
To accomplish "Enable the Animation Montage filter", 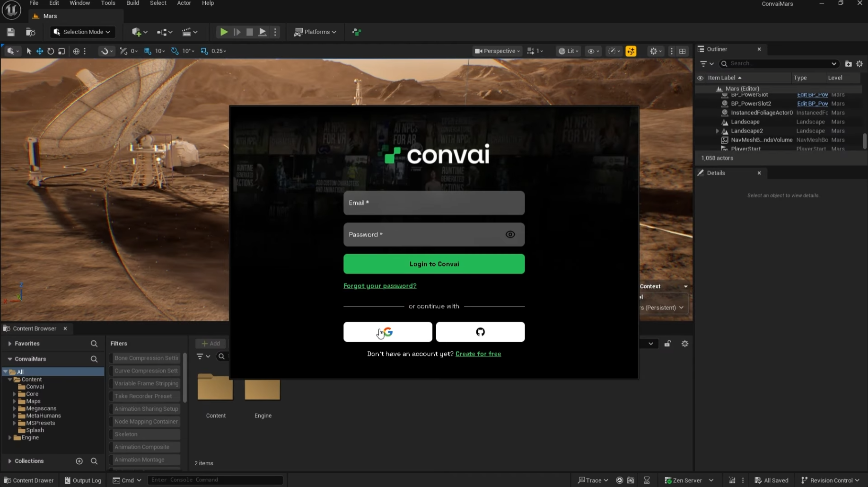I will click(x=145, y=460).
